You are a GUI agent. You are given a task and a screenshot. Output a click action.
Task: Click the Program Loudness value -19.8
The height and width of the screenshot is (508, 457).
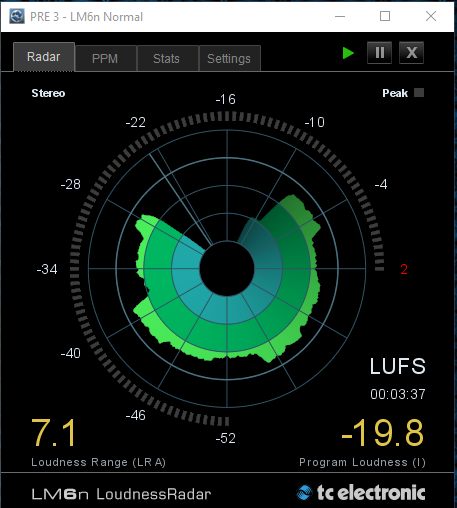383,433
